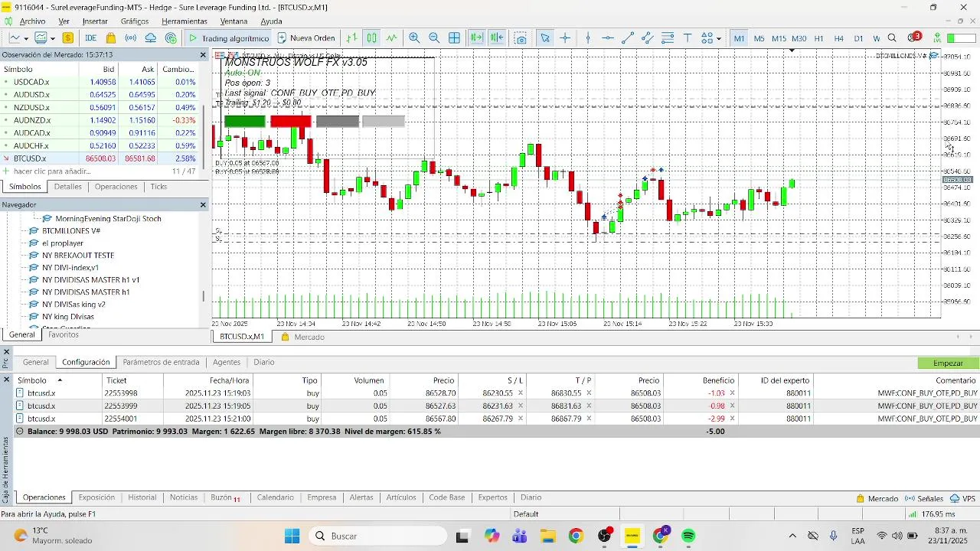The width and height of the screenshot is (980, 551).
Task: Click the dark gray button on chart panel
Action: [x=338, y=121]
